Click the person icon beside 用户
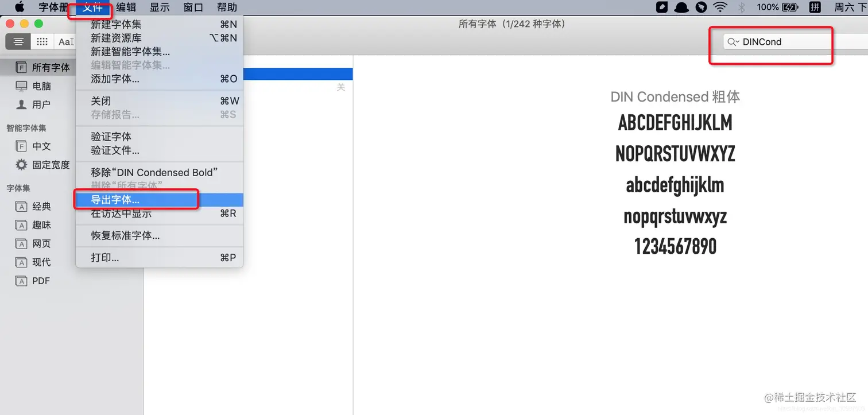This screenshot has height=415, width=868. click(21, 104)
